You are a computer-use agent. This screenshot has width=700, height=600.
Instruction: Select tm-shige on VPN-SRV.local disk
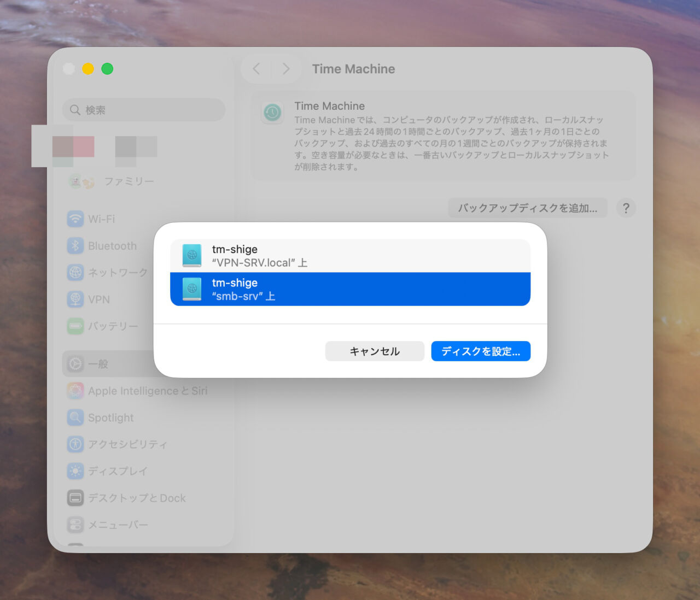[x=350, y=256]
